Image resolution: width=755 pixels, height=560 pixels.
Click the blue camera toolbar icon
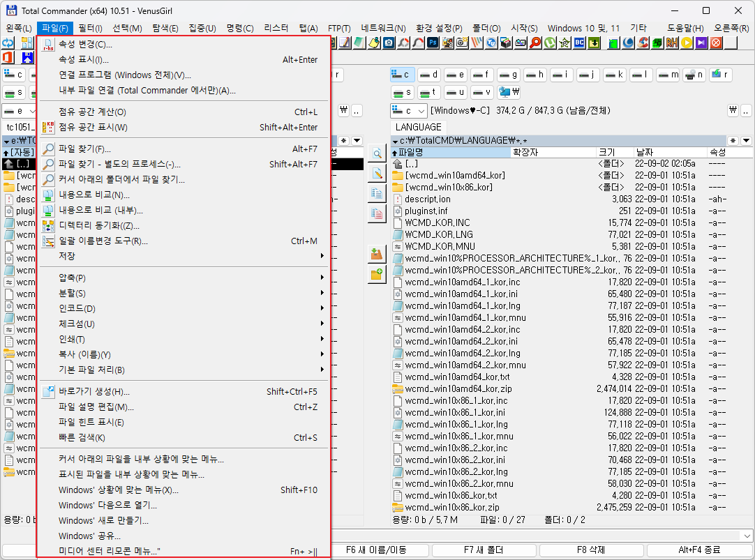coord(389,43)
